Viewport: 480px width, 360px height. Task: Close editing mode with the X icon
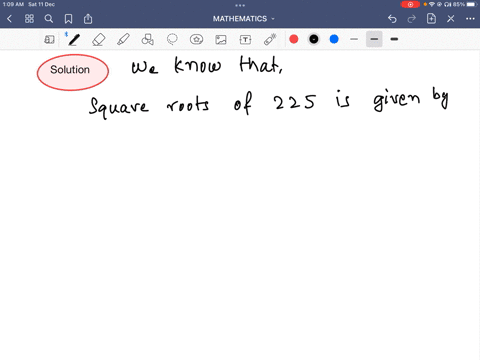pyautogui.click(x=451, y=19)
